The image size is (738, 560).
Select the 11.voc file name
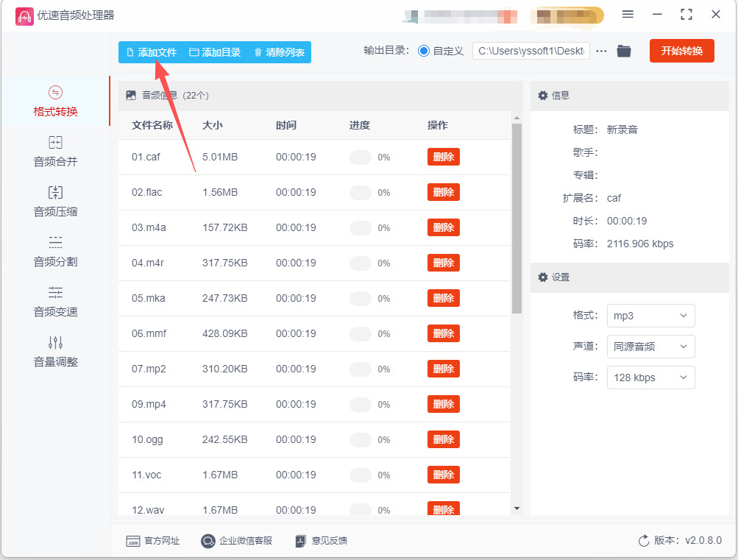(x=146, y=475)
